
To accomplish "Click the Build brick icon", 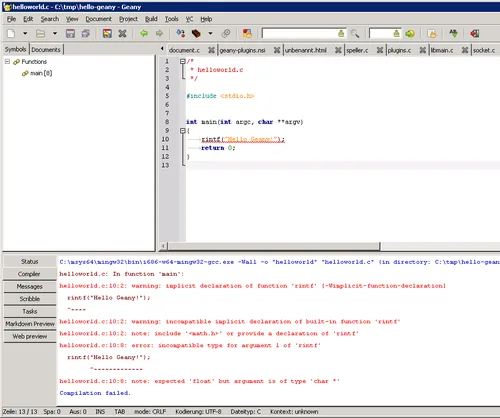I will point(196,33).
